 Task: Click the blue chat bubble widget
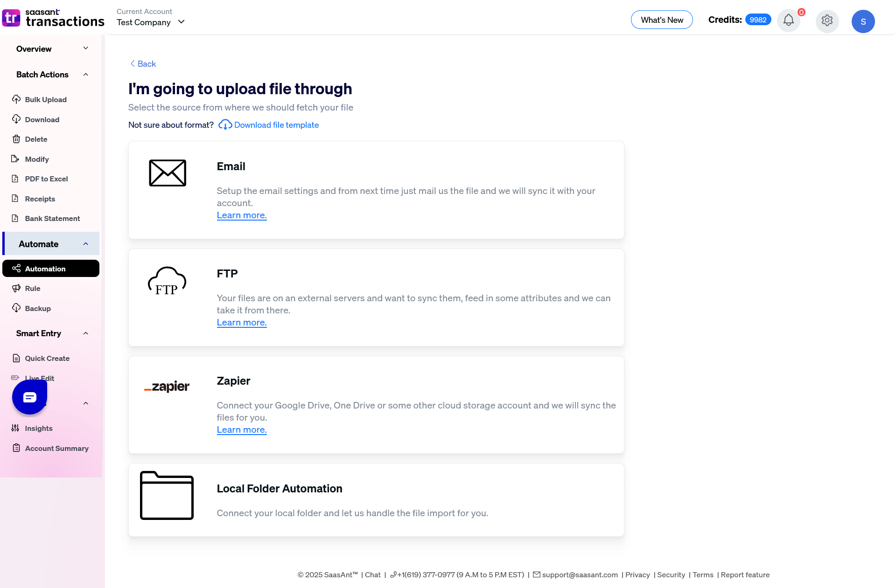click(x=29, y=397)
